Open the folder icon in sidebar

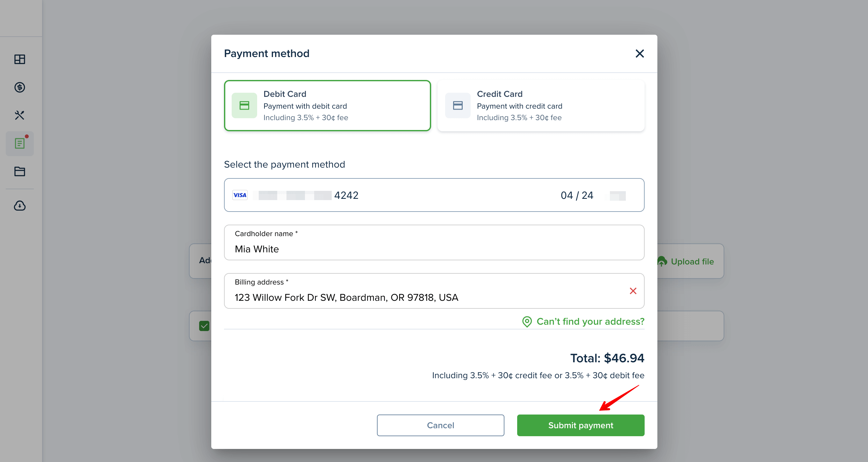19,171
